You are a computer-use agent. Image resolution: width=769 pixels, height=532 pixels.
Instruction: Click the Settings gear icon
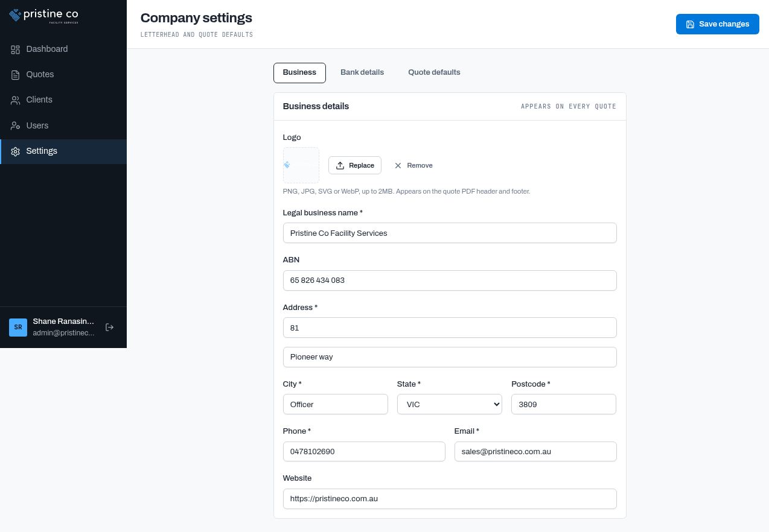(16, 151)
